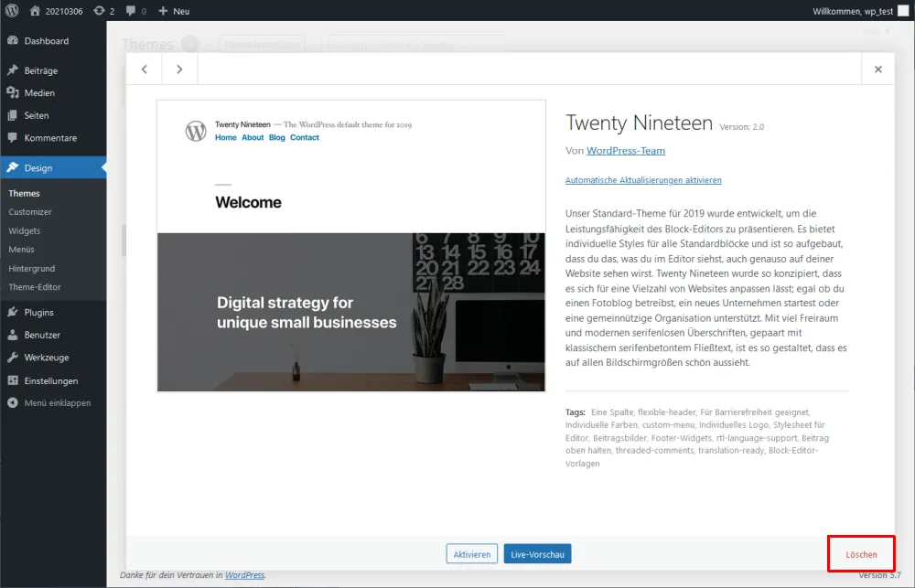Collapse sidebar via Menü einklappen
The width and height of the screenshot is (915, 588).
(x=53, y=403)
